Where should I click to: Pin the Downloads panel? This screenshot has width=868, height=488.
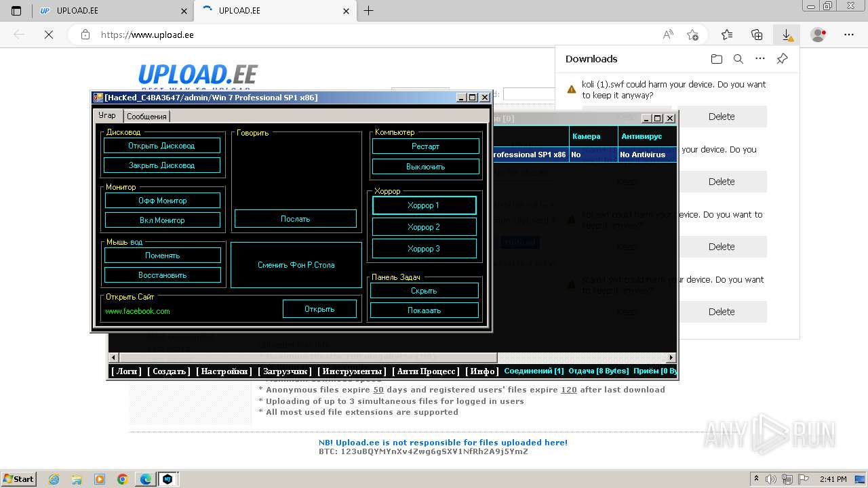click(x=782, y=59)
